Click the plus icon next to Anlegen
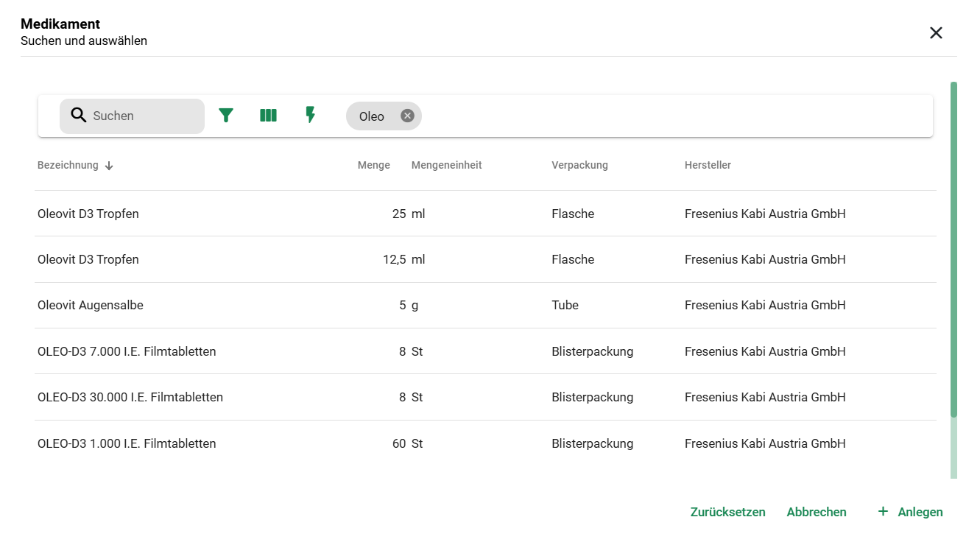 click(x=883, y=511)
